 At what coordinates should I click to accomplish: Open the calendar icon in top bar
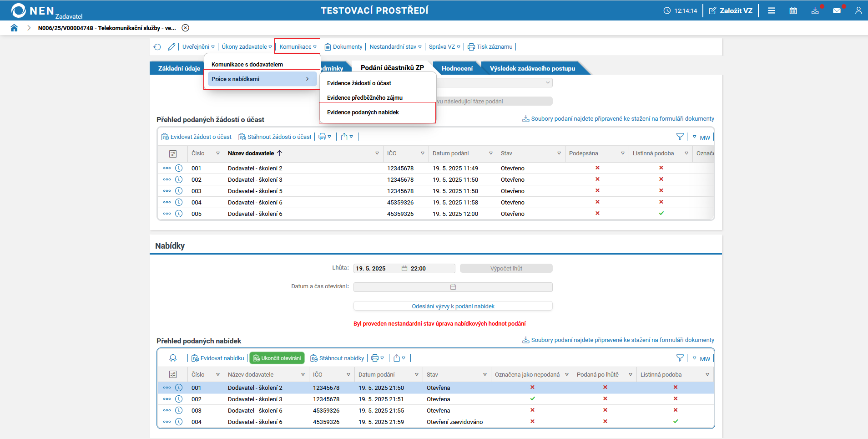[x=793, y=10]
